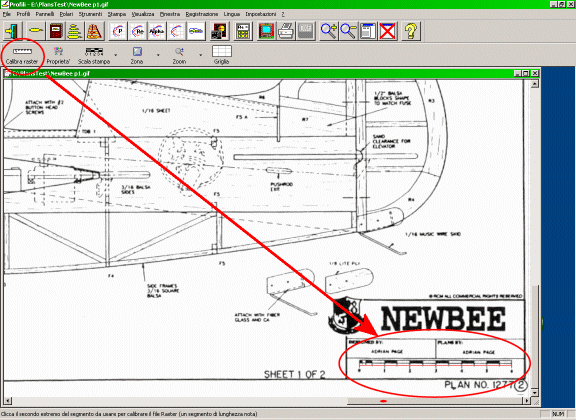
Task: Expand the Zoom dropdown arrow
Action: (201, 55)
